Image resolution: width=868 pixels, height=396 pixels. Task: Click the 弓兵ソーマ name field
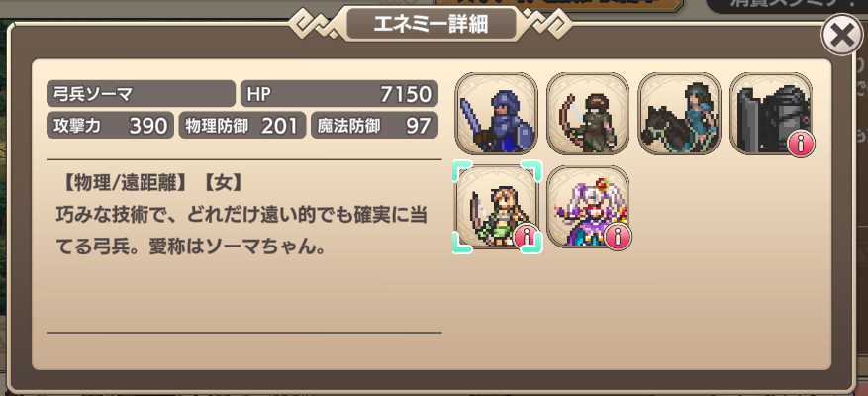click(141, 94)
